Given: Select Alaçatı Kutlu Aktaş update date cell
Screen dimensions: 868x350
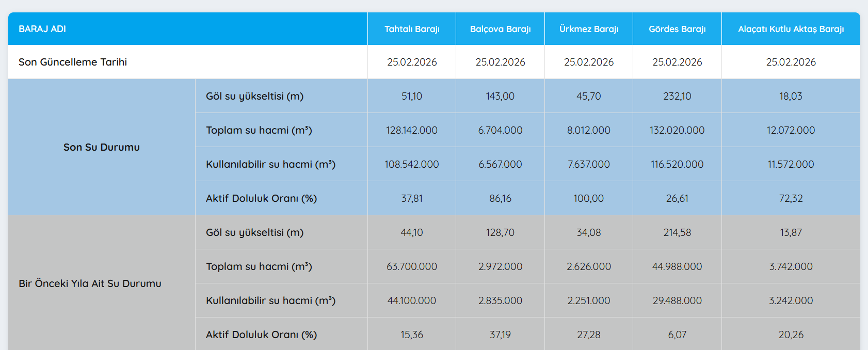Looking at the screenshot, I should [791, 62].
